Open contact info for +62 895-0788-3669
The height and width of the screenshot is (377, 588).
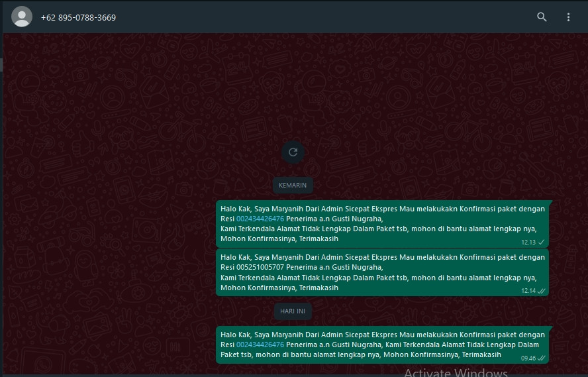[78, 18]
